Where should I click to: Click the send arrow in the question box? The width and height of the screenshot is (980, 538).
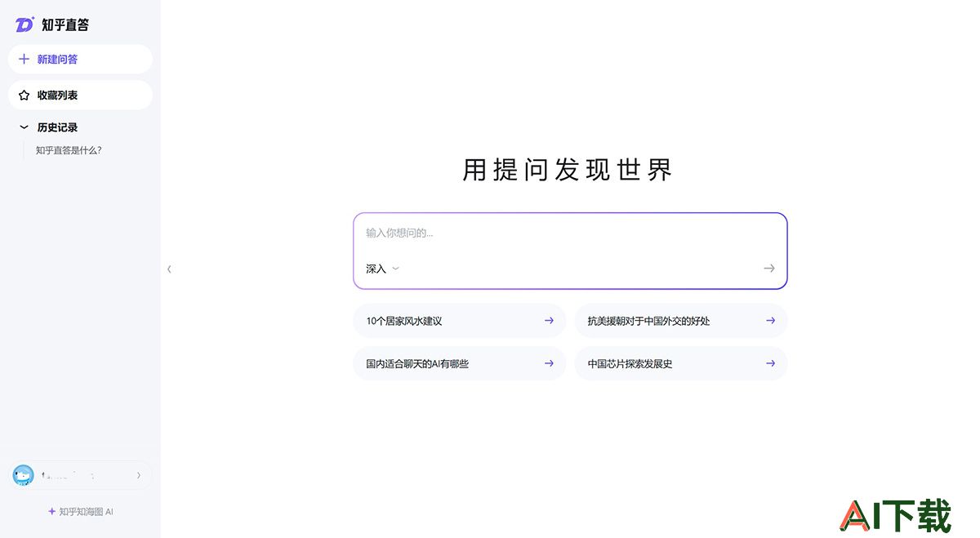[768, 269]
